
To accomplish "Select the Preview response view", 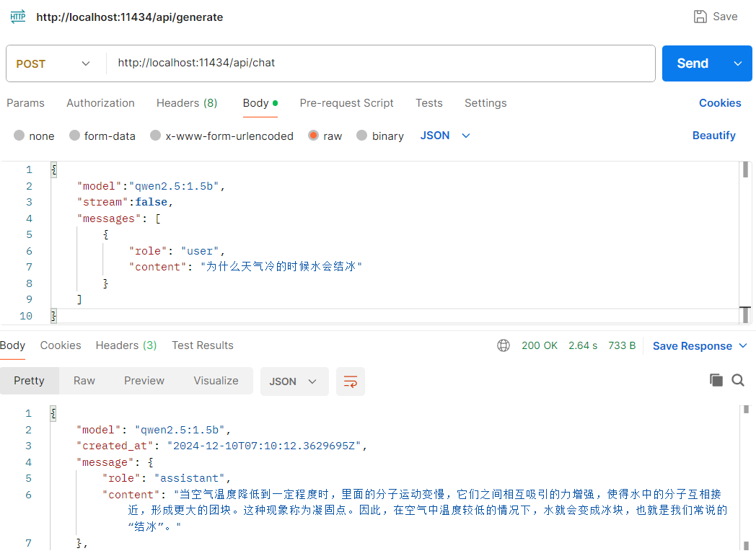I will tap(144, 381).
